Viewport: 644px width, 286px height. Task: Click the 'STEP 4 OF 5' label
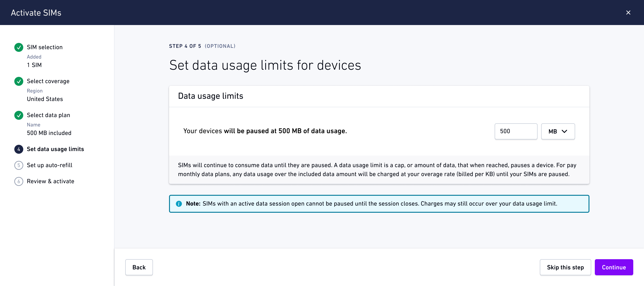point(185,46)
